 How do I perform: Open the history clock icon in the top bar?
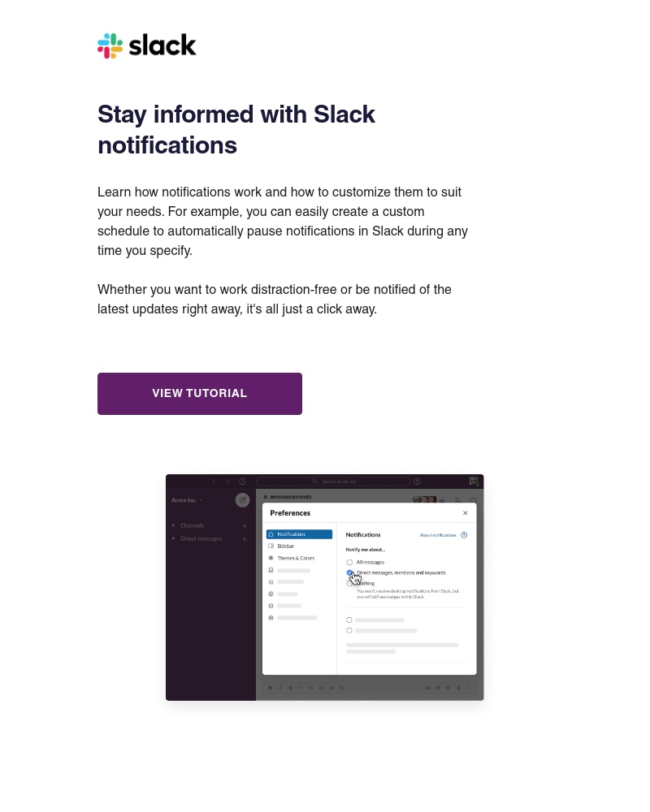(240, 482)
